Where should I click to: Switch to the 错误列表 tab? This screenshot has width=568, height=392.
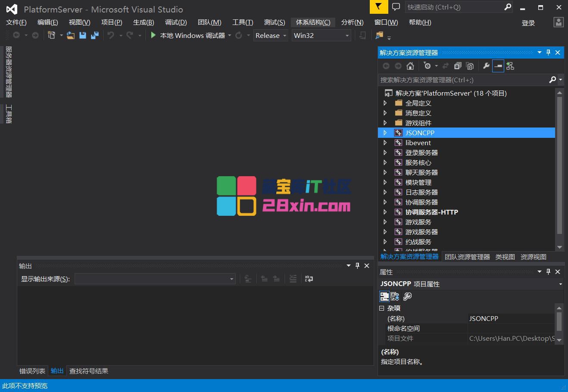tap(32, 371)
